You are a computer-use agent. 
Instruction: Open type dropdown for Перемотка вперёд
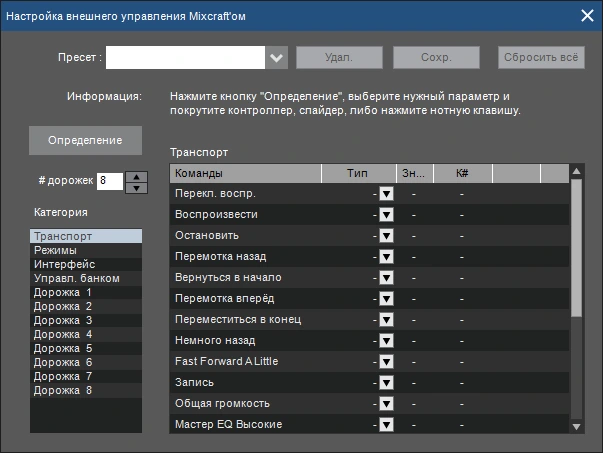[x=386, y=299]
